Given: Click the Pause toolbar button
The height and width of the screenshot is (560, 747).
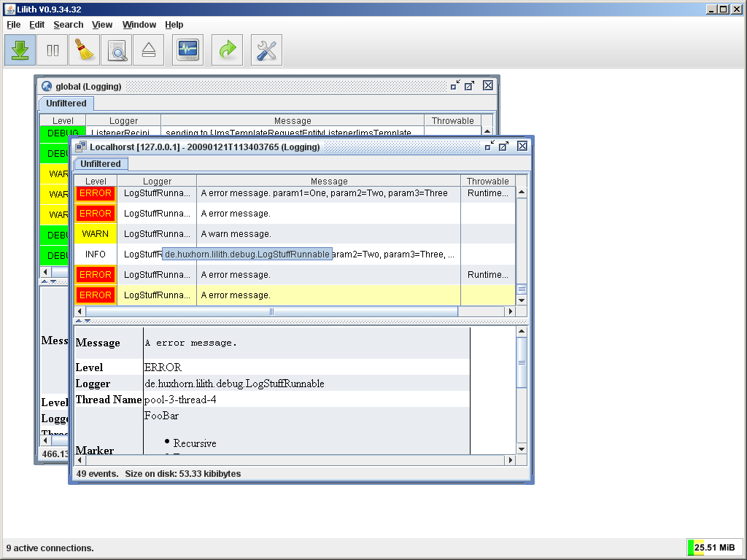Looking at the screenshot, I should [53, 50].
